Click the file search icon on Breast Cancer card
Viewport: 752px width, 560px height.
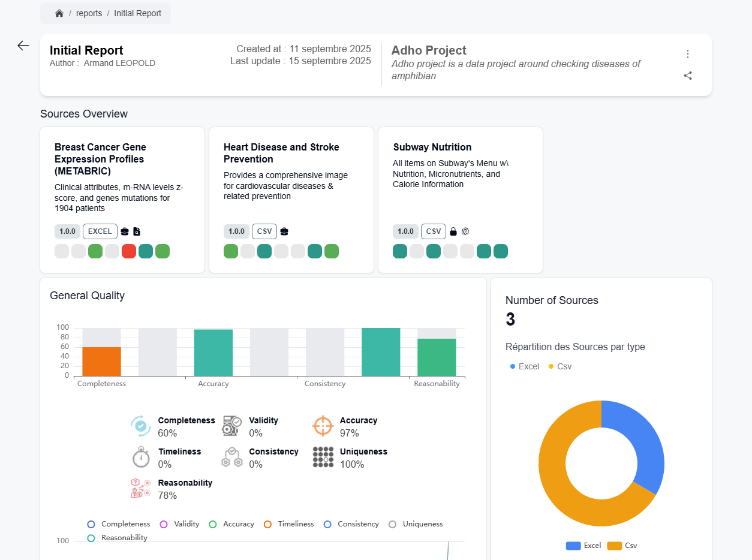tap(137, 231)
